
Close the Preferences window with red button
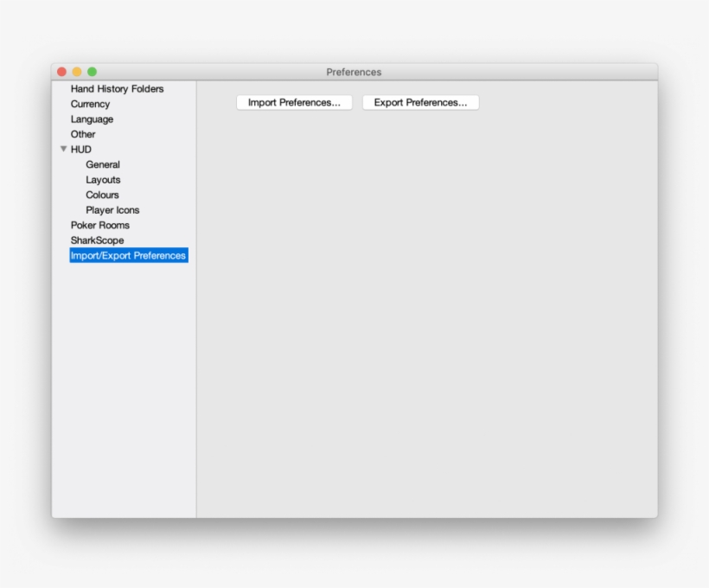(x=61, y=72)
